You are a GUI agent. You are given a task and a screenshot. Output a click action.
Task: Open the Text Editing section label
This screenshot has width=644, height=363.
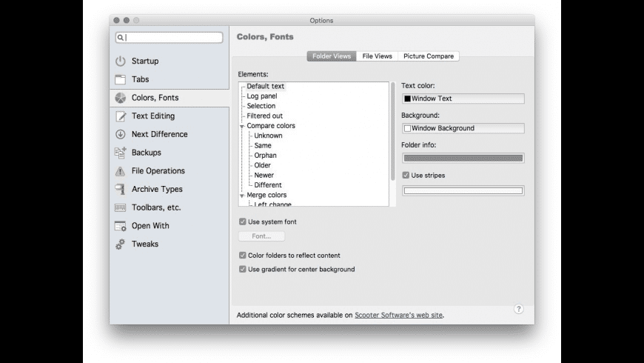point(153,116)
